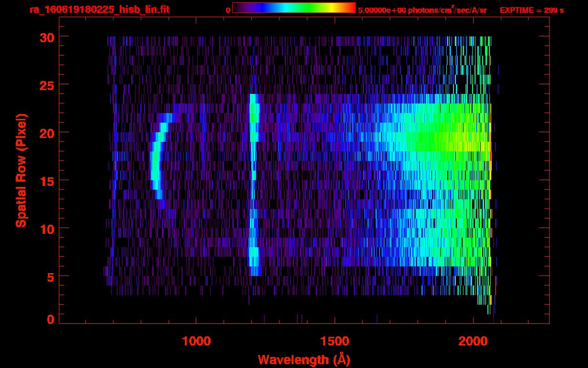The height and width of the screenshot is (368, 588).
Task: Click the color scale bar at top
Action: click(294, 8)
